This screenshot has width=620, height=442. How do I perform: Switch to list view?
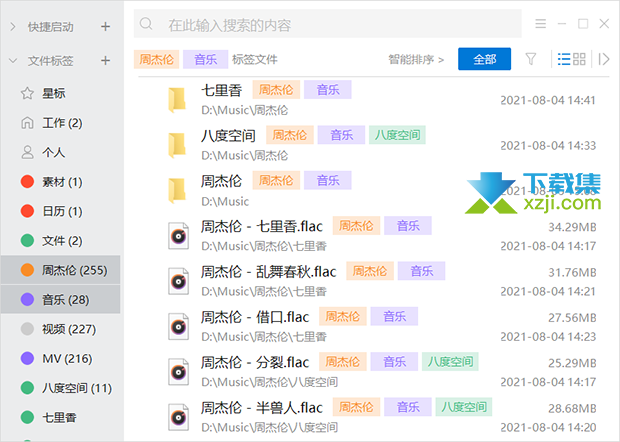[x=564, y=59]
